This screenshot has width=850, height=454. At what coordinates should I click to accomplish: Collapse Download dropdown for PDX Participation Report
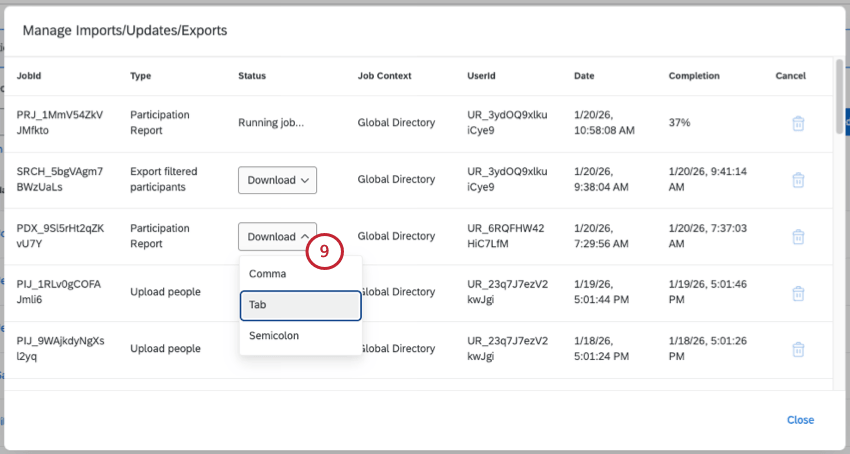coord(277,237)
